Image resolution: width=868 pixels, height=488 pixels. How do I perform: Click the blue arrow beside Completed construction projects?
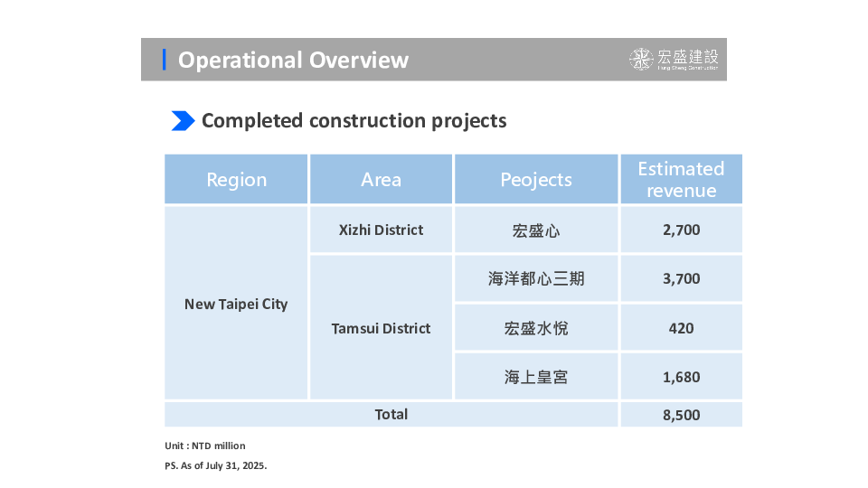[x=183, y=120]
